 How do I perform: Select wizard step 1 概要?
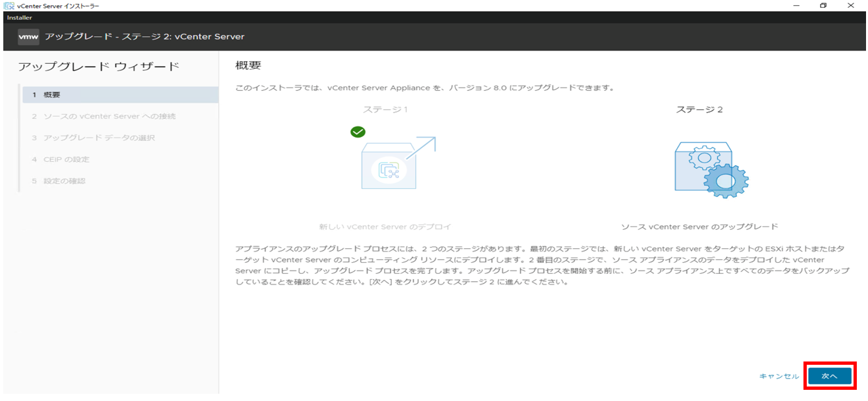tap(119, 95)
